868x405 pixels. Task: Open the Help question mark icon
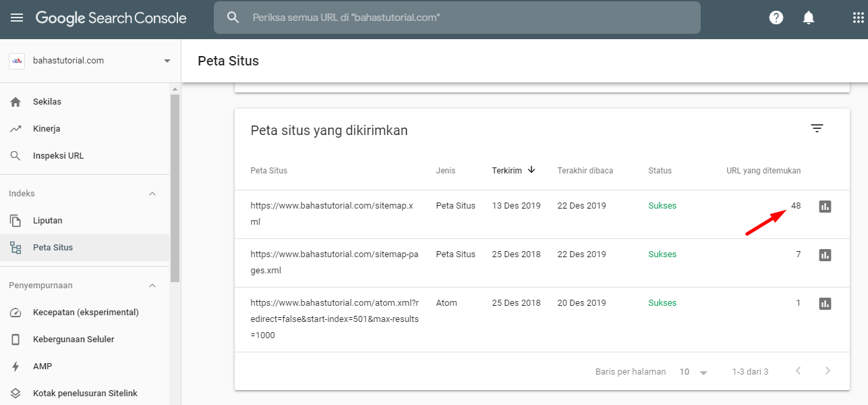tap(776, 18)
